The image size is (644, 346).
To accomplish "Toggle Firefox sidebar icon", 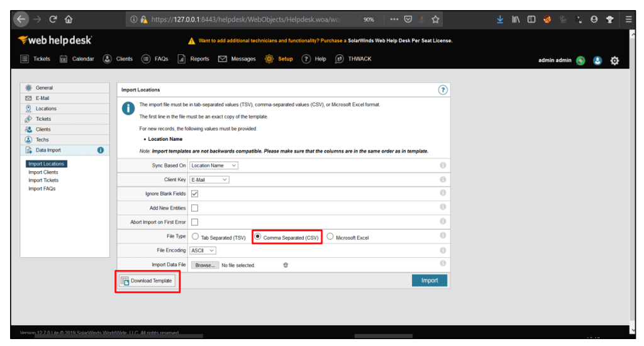I will tap(531, 20).
